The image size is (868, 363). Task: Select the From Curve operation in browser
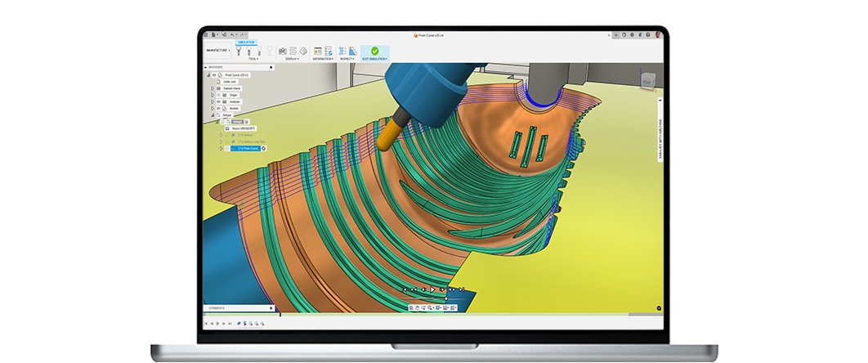click(248, 149)
